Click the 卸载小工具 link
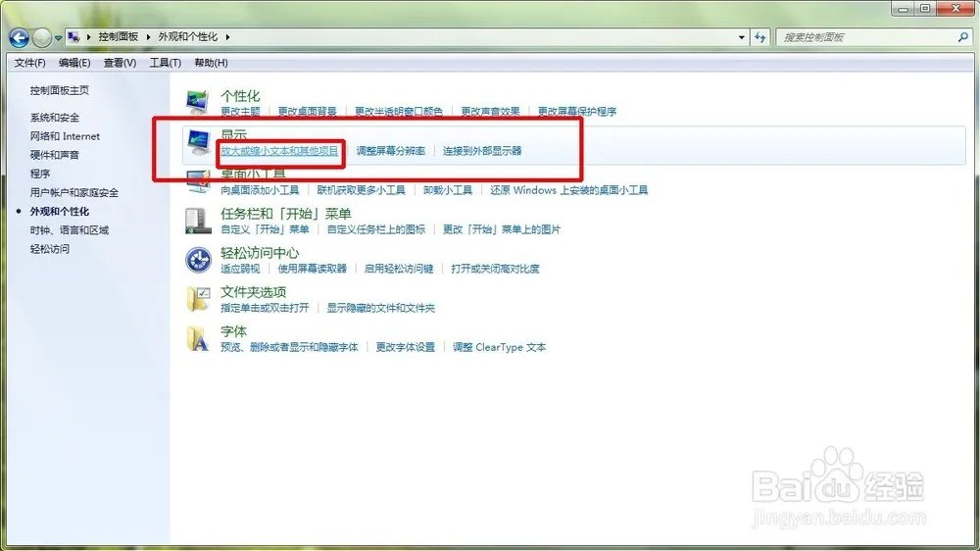The height and width of the screenshot is (551, 980). [x=448, y=190]
